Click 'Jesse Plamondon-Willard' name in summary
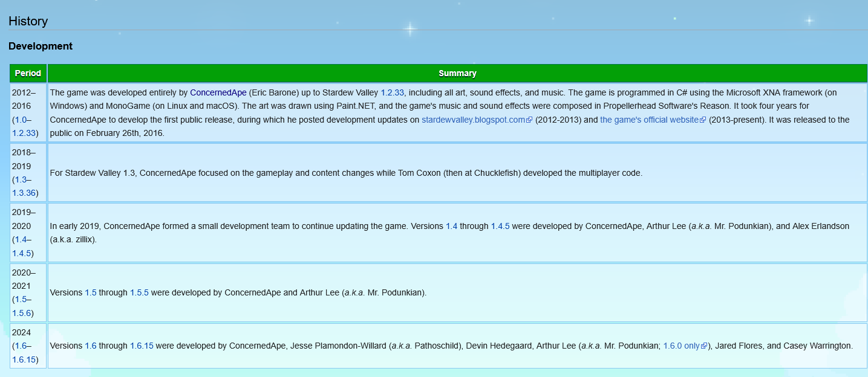This screenshot has width=868, height=377. 339,346
